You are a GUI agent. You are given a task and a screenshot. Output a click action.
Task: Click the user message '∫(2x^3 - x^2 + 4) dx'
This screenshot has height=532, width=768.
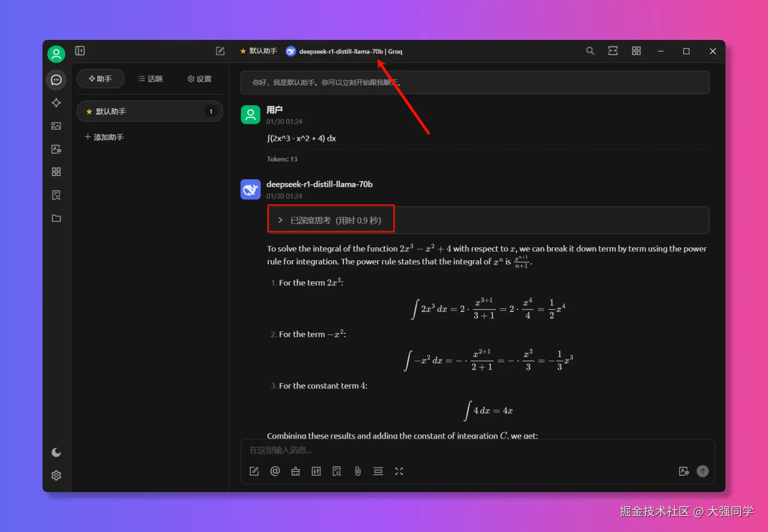[x=301, y=139]
